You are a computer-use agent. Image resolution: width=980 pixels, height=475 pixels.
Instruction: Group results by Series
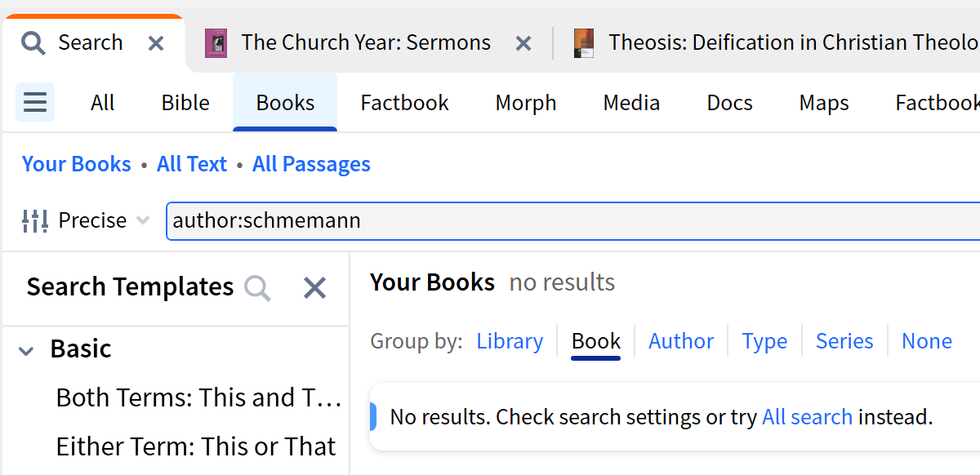844,341
